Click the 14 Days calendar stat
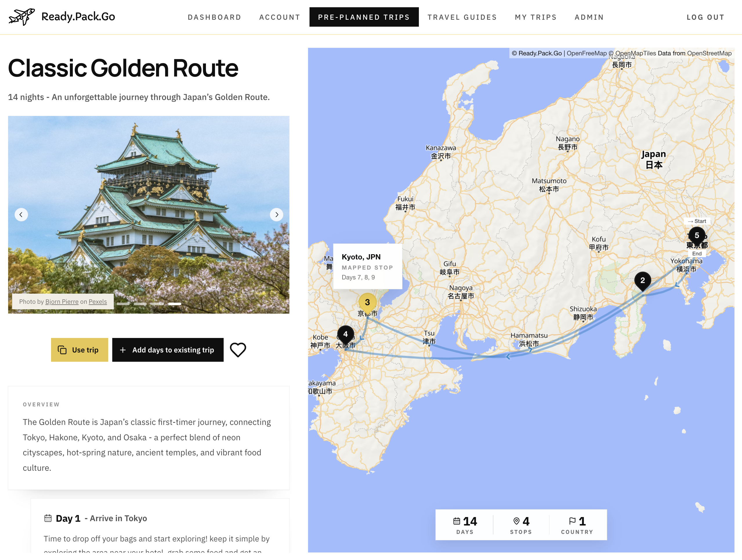The image size is (742, 560). (x=465, y=525)
